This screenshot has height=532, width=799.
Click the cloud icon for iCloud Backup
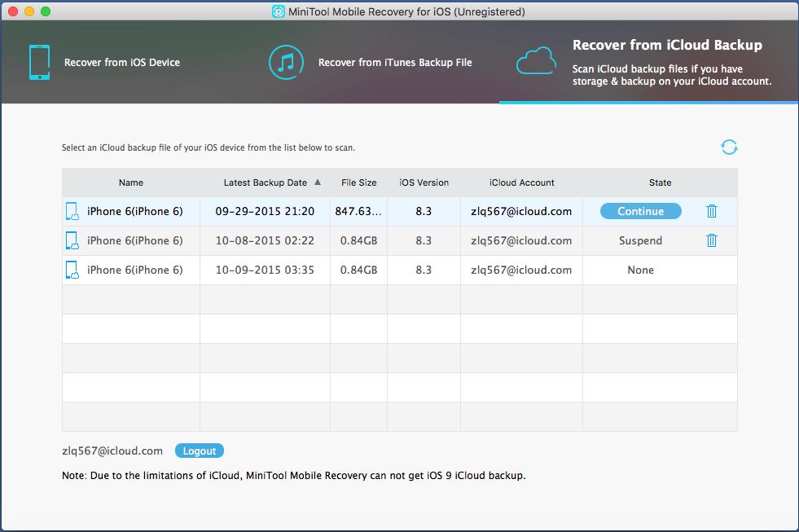pyautogui.click(x=536, y=61)
